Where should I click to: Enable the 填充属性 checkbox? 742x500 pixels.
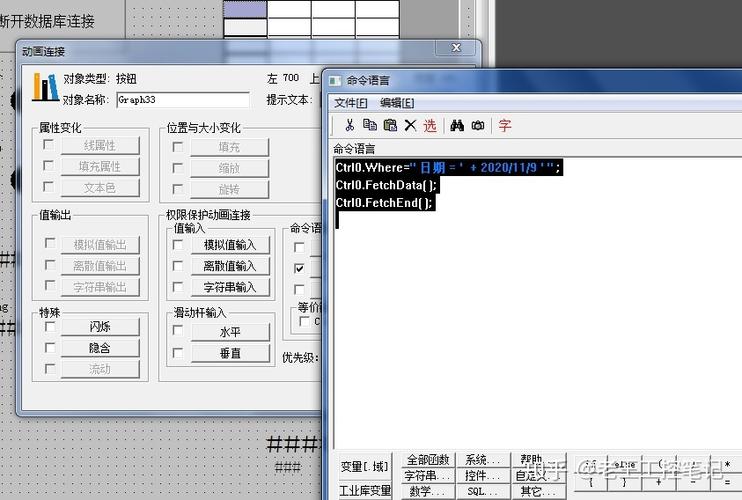pos(48,165)
